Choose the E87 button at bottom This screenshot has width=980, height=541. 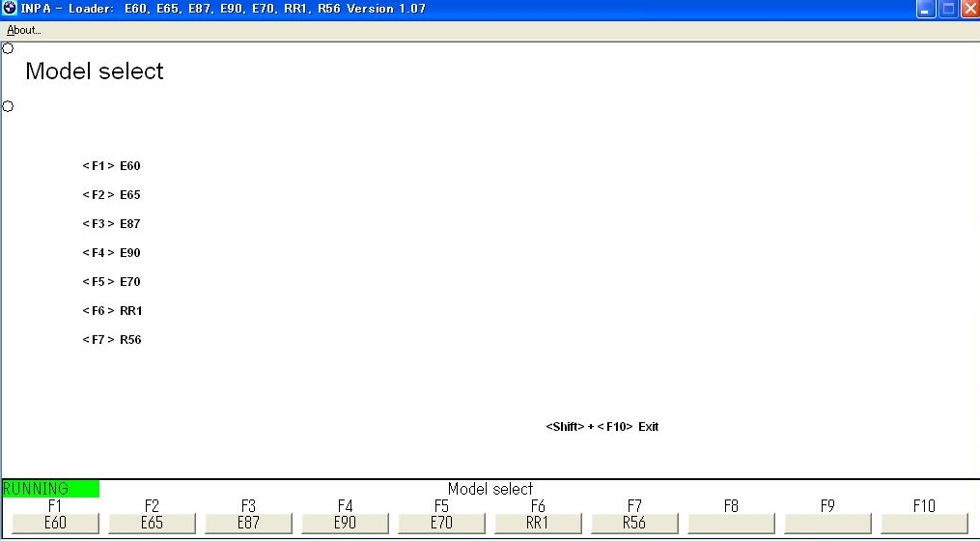pos(249,523)
